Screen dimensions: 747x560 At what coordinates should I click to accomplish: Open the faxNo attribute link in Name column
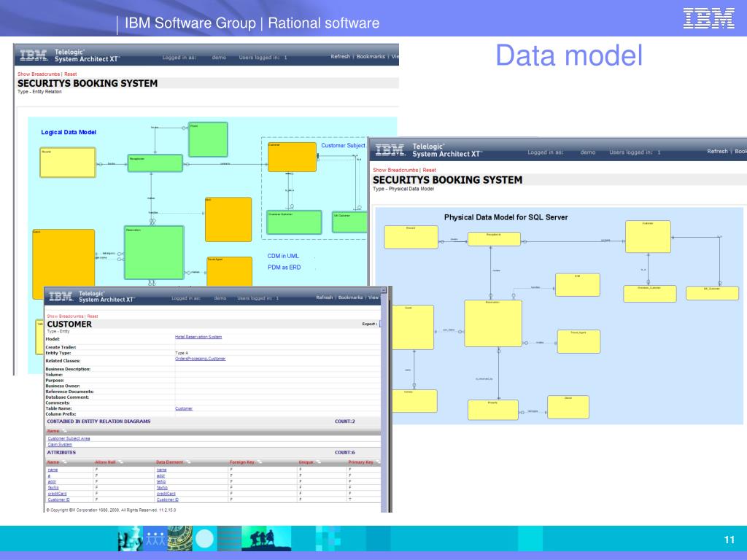click(x=53, y=488)
